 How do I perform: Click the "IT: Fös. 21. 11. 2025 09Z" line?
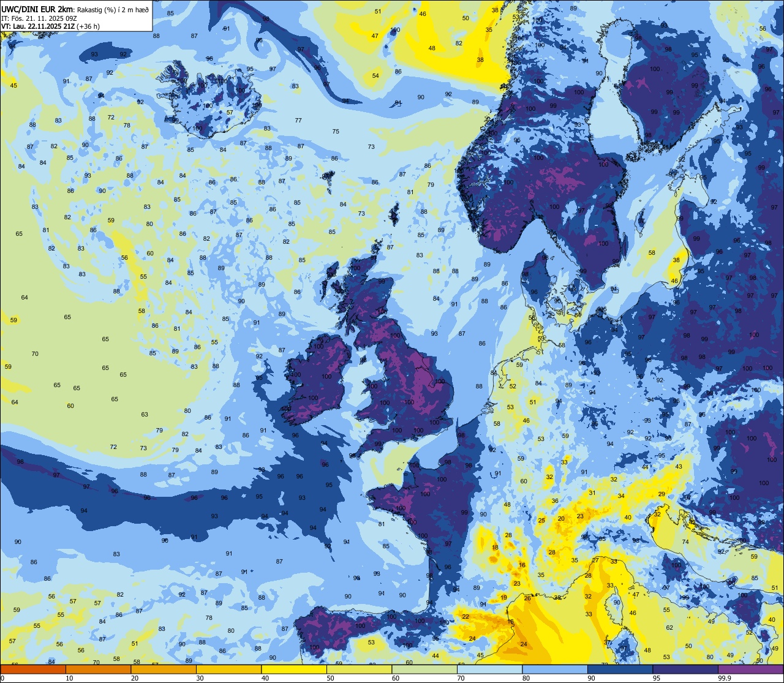[38, 18]
